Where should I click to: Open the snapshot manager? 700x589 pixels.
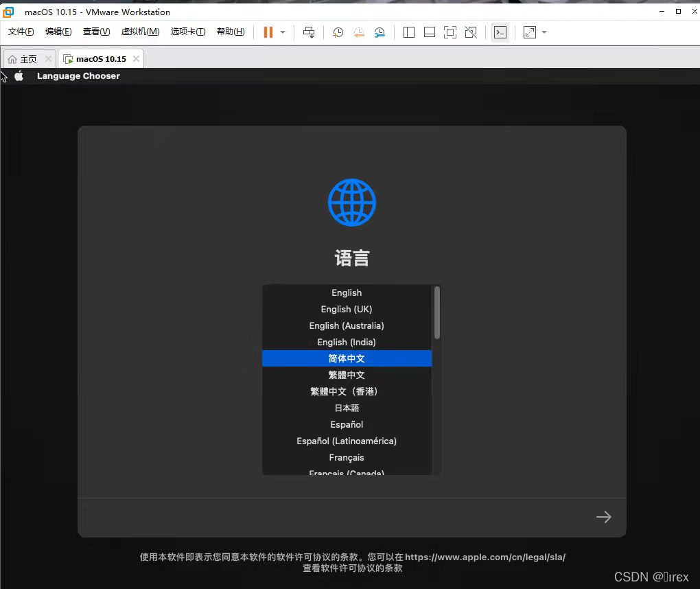[380, 32]
